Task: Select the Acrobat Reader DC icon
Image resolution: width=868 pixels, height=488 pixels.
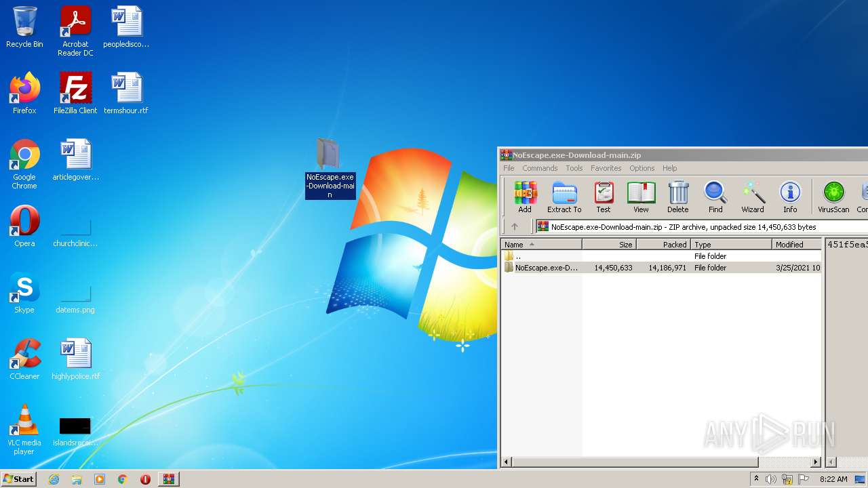Action: pos(75,31)
